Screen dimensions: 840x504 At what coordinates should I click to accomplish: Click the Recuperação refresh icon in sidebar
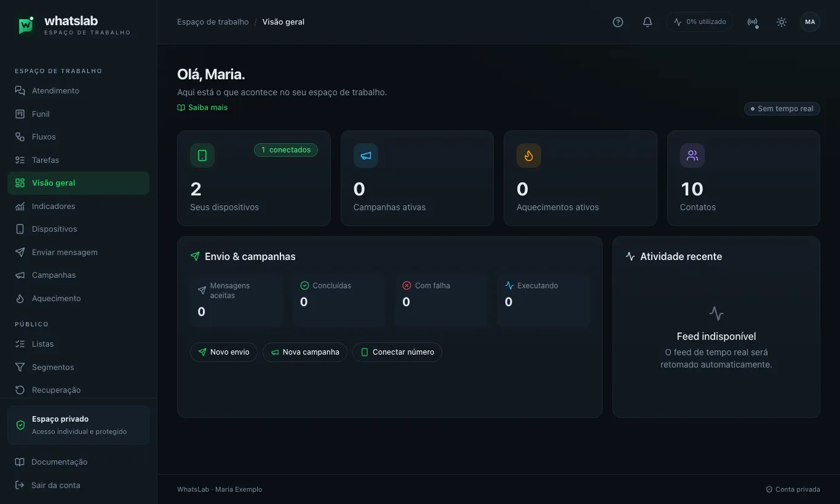pyautogui.click(x=20, y=390)
